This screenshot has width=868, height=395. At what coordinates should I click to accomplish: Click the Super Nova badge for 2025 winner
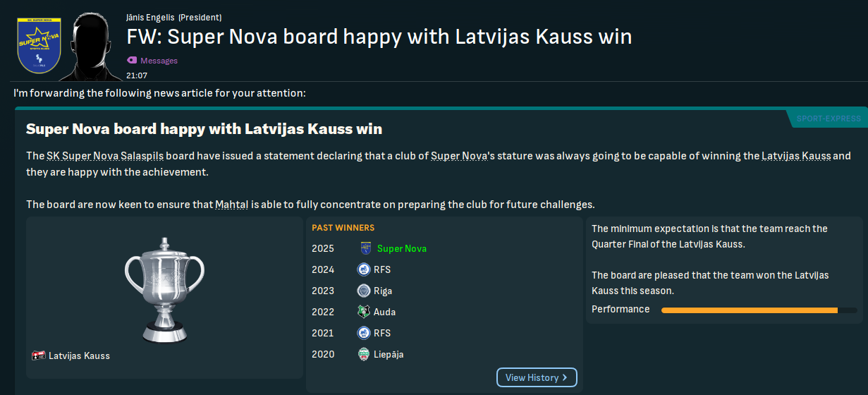(365, 248)
